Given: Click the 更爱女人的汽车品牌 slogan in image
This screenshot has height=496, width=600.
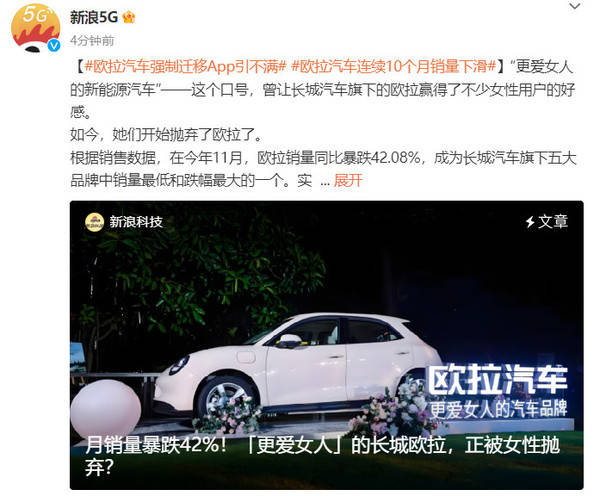Looking at the screenshot, I should point(498,409).
